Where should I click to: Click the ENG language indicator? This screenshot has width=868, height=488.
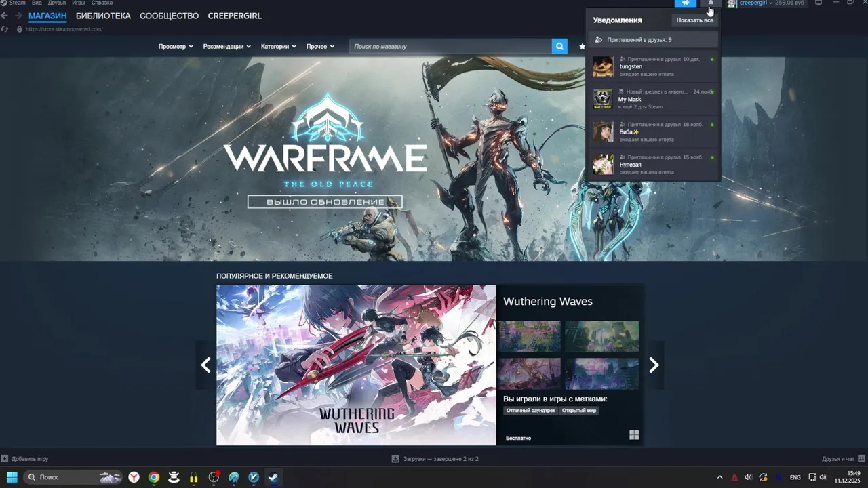coord(795,477)
